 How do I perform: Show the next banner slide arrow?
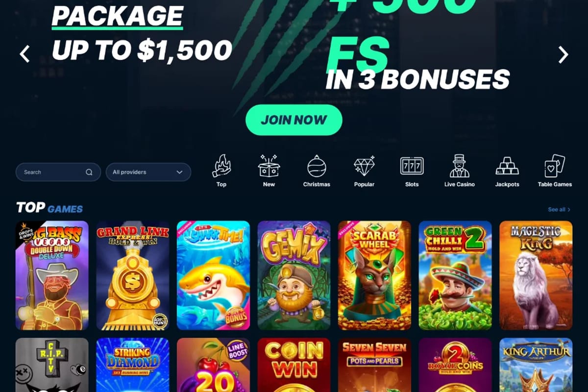pyautogui.click(x=563, y=55)
